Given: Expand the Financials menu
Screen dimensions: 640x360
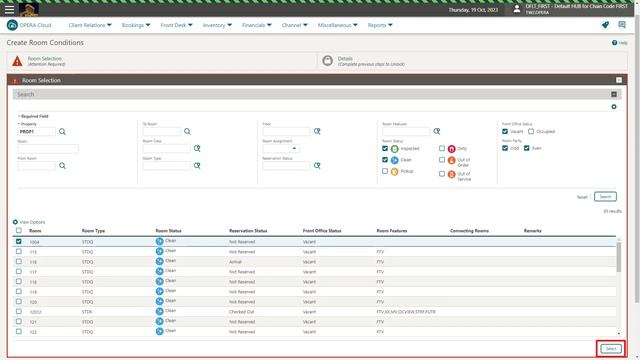Looking at the screenshot, I should click(256, 25).
